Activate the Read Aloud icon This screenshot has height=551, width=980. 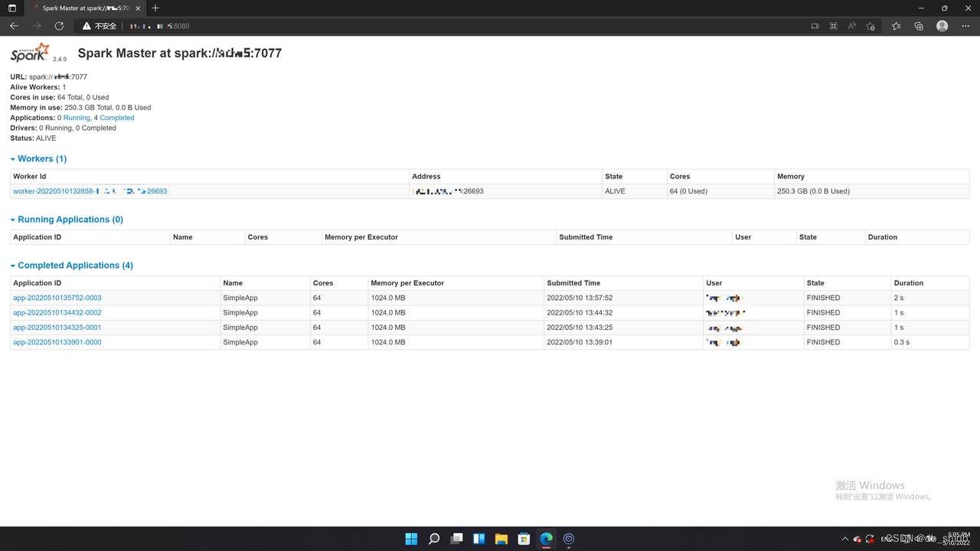pyautogui.click(x=851, y=26)
